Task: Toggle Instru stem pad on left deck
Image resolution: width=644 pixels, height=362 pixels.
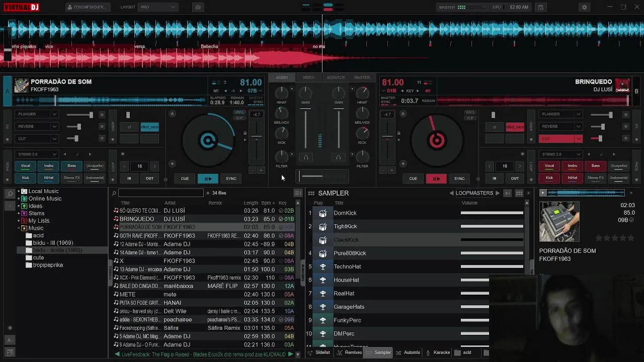Action: pos(48,166)
